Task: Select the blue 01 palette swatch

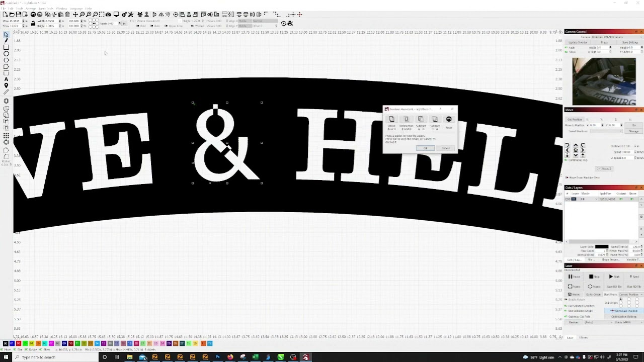Action: [x=12, y=343]
